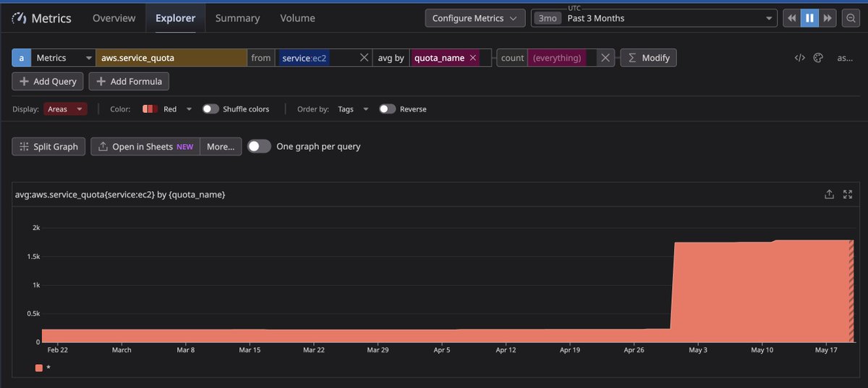Toggle Shuffle colors switch
Screen dimensions: 868x388
click(x=210, y=109)
